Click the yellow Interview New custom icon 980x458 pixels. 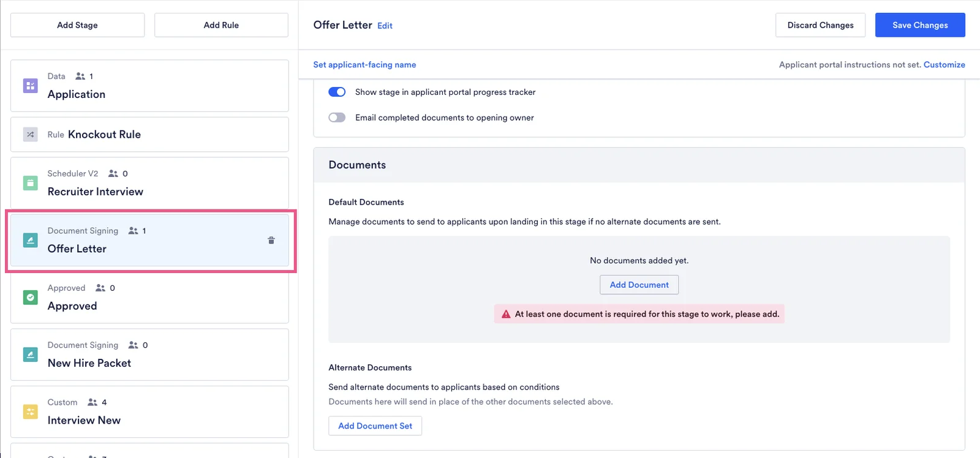[30, 411]
